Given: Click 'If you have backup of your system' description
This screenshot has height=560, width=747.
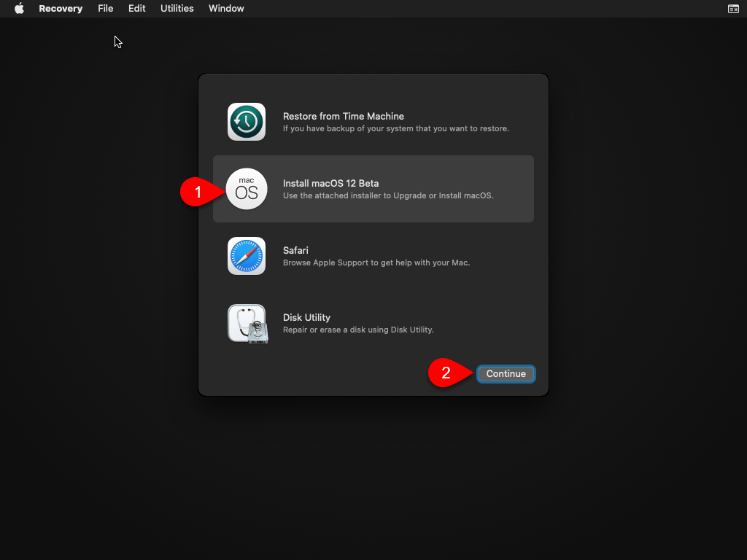Looking at the screenshot, I should point(396,128).
